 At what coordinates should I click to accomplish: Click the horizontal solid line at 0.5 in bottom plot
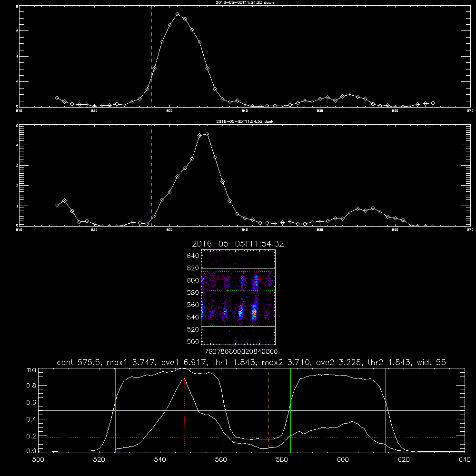click(252, 410)
